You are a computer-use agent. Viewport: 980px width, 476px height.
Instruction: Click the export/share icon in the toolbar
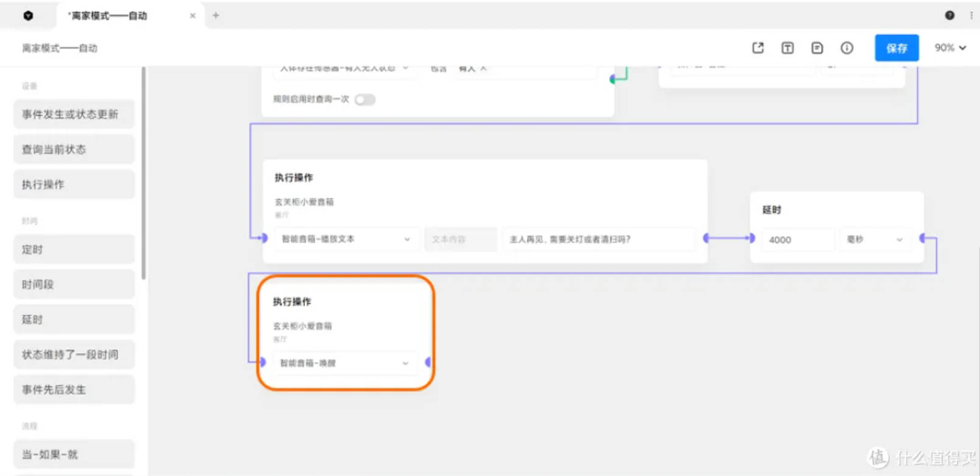757,48
